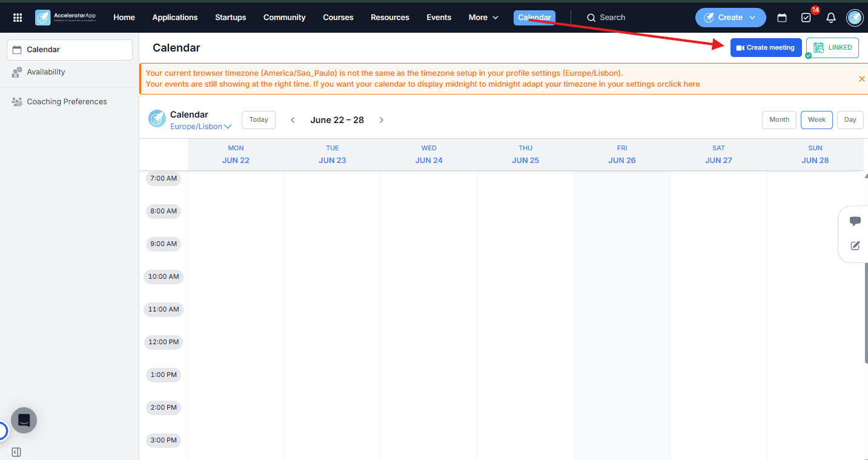Select Availability in the sidebar
Viewport: 868px width, 460px height.
pyautogui.click(x=46, y=72)
